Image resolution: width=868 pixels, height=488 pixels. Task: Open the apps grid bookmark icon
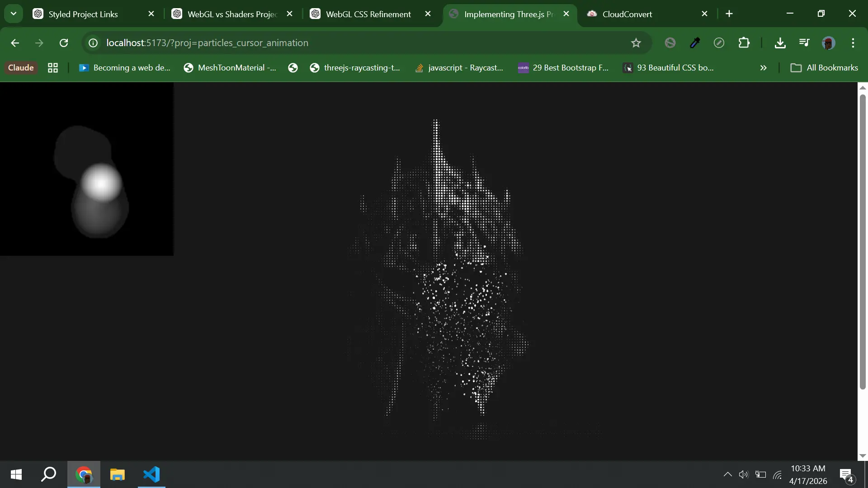[53, 68]
